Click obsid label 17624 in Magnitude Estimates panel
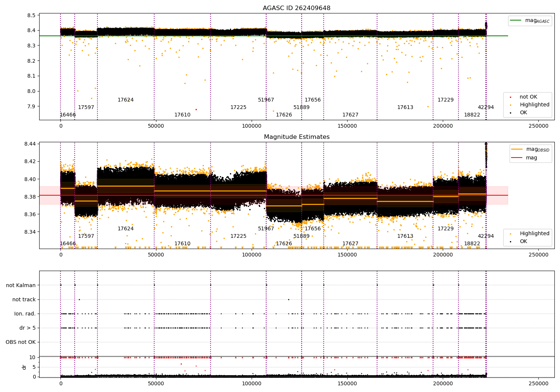This screenshot has height=392, width=560. [125, 229]
